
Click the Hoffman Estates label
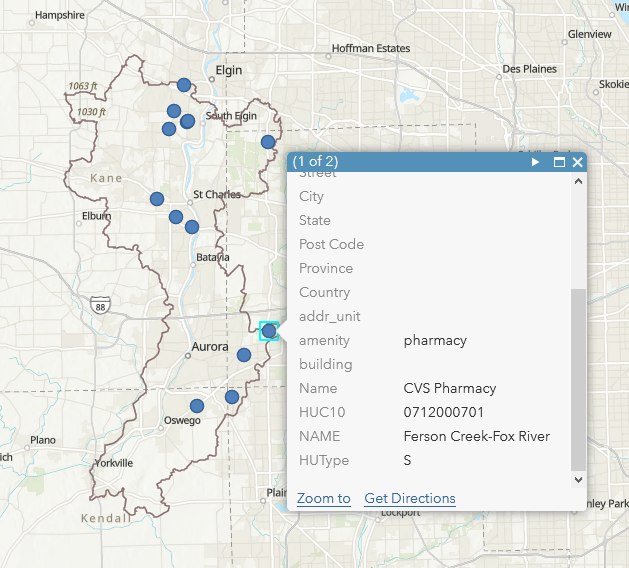(371, 49)
